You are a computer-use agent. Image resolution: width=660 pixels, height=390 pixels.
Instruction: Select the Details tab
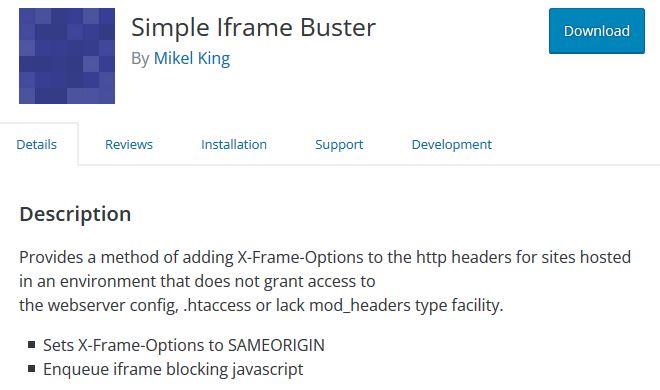(x=37, y=144)
